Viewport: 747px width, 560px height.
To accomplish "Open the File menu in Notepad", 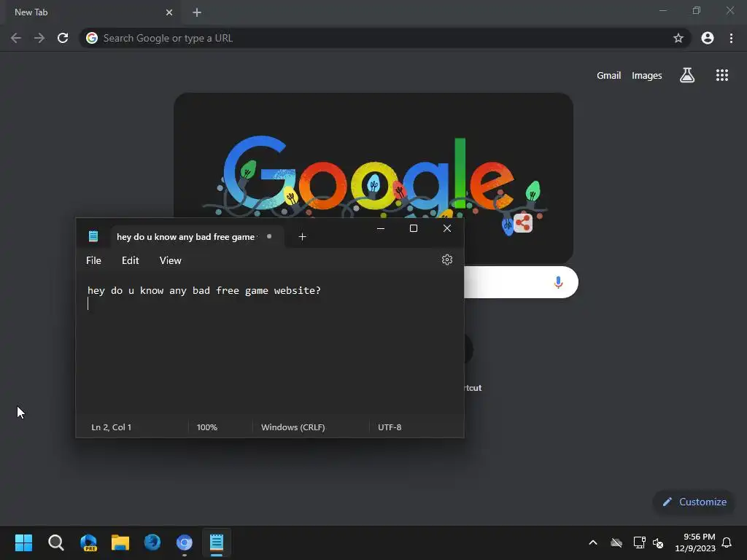I will (x=94, y=260).
